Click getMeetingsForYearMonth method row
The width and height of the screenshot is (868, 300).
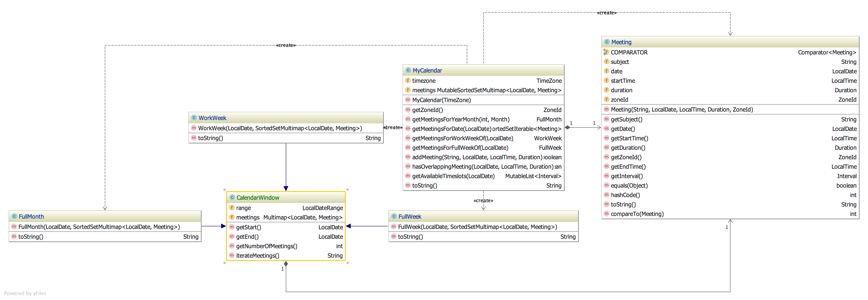[x=483, y=119]
